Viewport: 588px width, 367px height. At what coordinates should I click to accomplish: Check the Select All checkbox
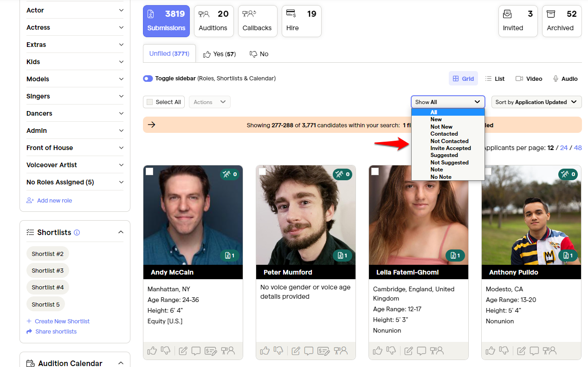pyautogui.click(x=149, y=102)
